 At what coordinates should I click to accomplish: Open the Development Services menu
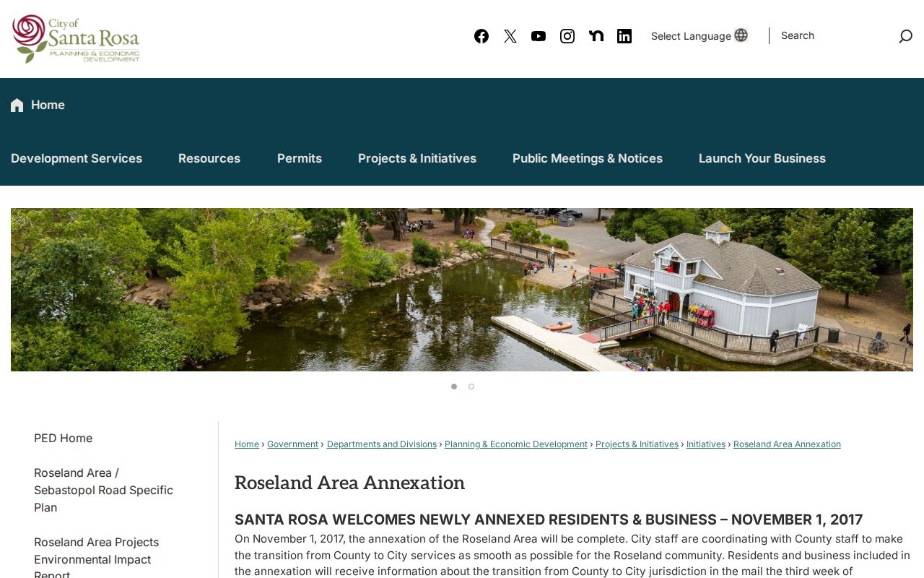(x=77, y=158)
